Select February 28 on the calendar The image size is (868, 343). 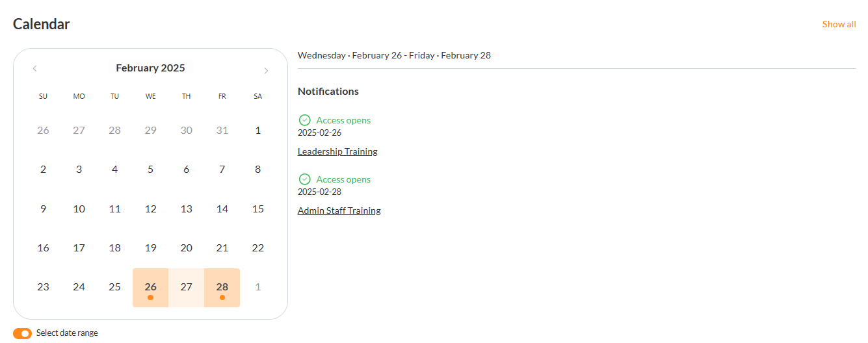point(222,287)
